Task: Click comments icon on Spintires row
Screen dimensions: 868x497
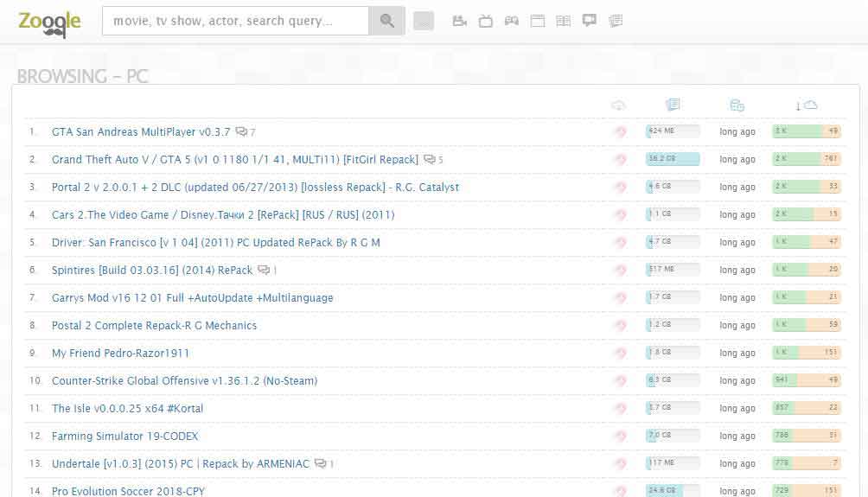Action: pyautogui.click(x=264, y=270)
